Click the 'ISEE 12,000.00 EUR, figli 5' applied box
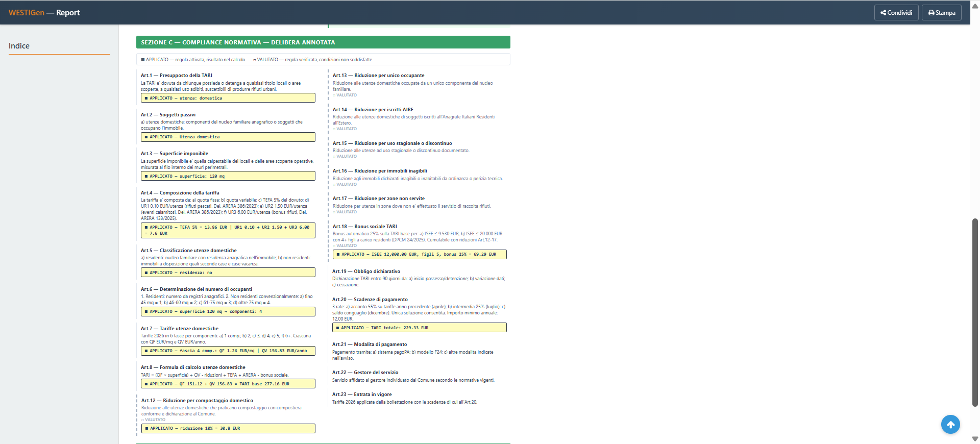This screenshot has height=444, width=980. pos(420,254)
